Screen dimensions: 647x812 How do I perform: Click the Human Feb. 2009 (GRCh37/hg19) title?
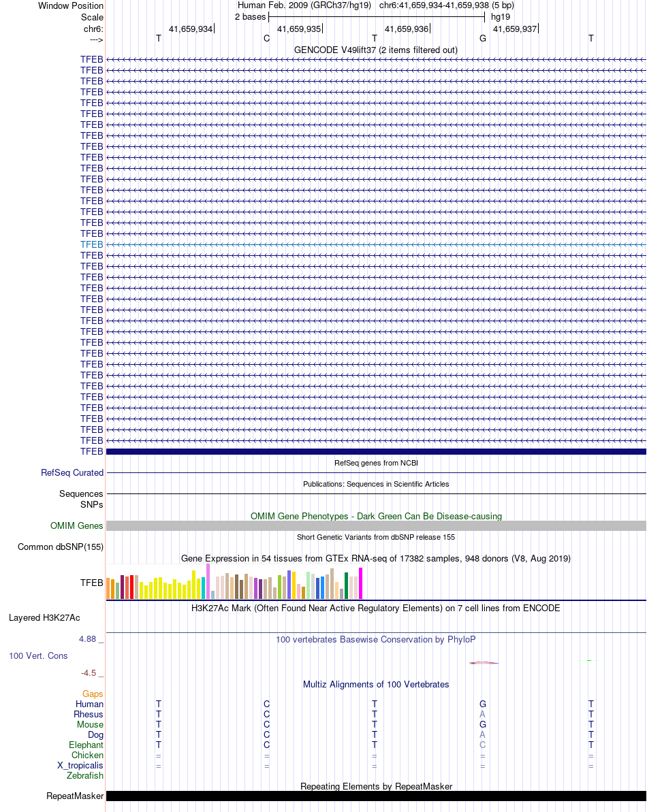(304, 5)
